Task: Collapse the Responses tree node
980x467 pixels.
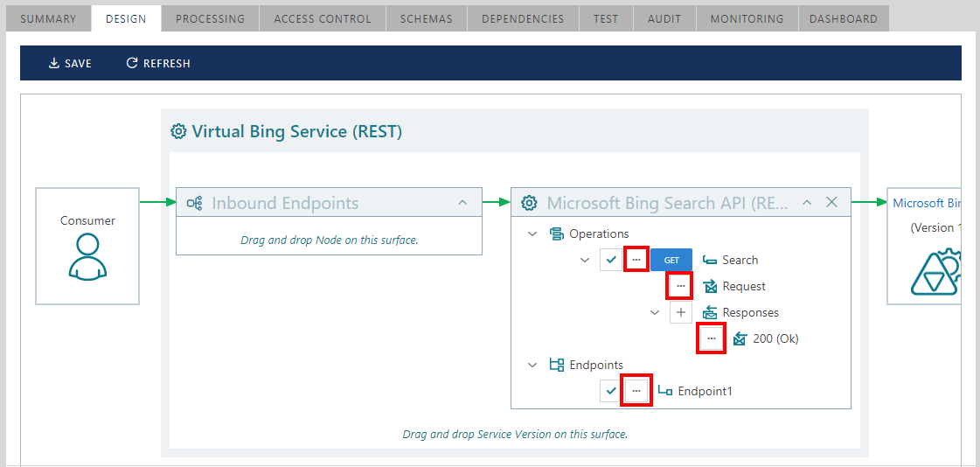Action: pyautogui.click(x=655, y=312)
